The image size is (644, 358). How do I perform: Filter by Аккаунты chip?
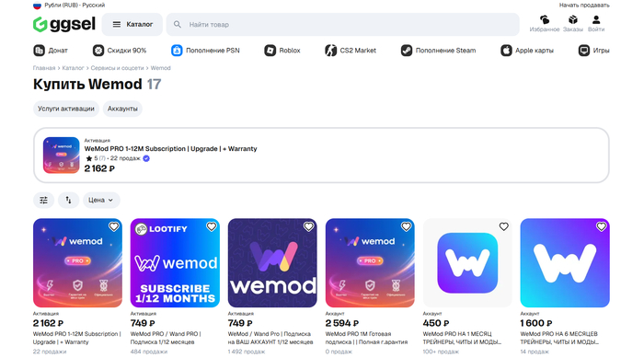(122, 109)
